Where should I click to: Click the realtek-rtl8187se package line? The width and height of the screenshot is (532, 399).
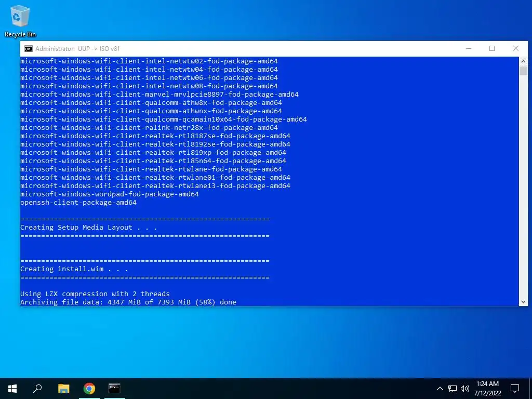[155, 136]
